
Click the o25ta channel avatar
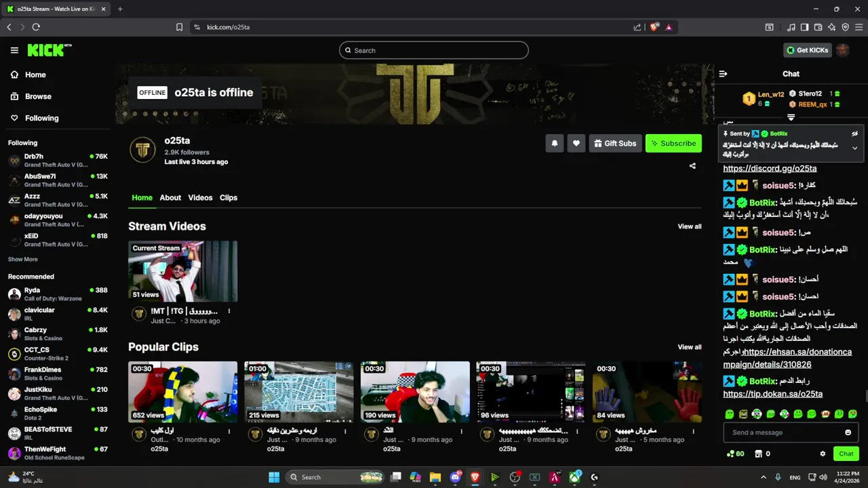[142, 150]
